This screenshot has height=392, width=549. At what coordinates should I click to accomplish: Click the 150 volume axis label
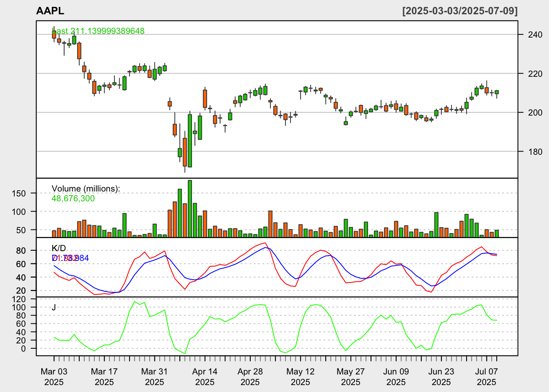pyautogui.click(x=19, y=194)
